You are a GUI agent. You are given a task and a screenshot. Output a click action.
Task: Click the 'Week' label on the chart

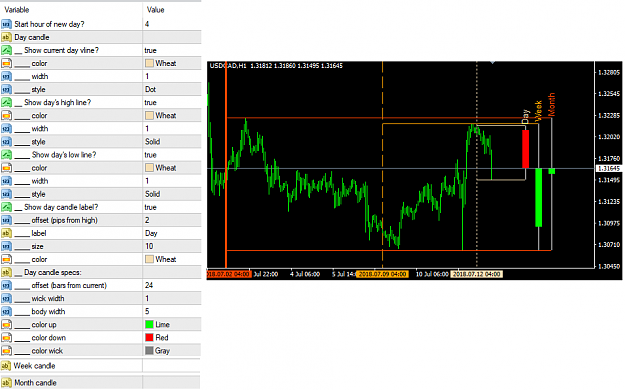click(x=538, y=110)
